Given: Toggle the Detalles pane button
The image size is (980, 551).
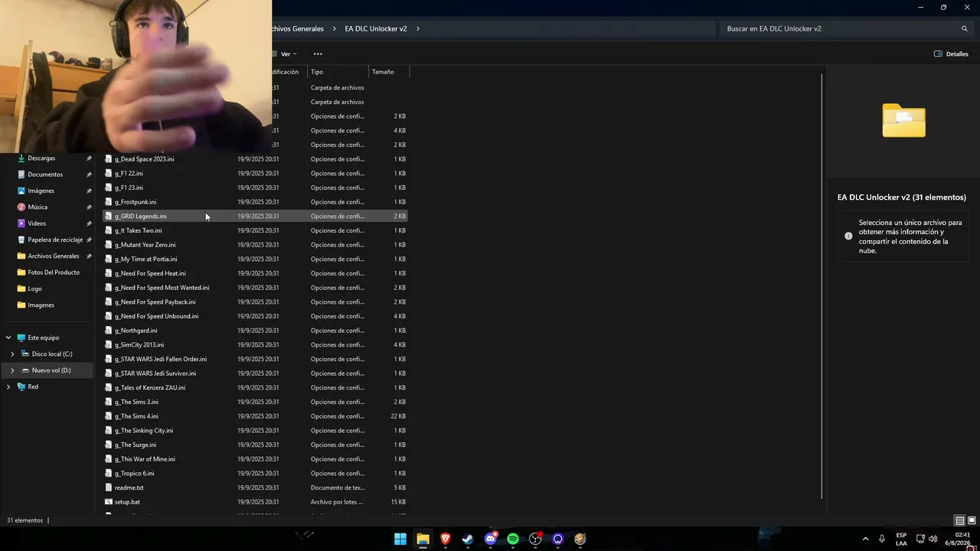Looking at the screenshot, I should 951,54.
